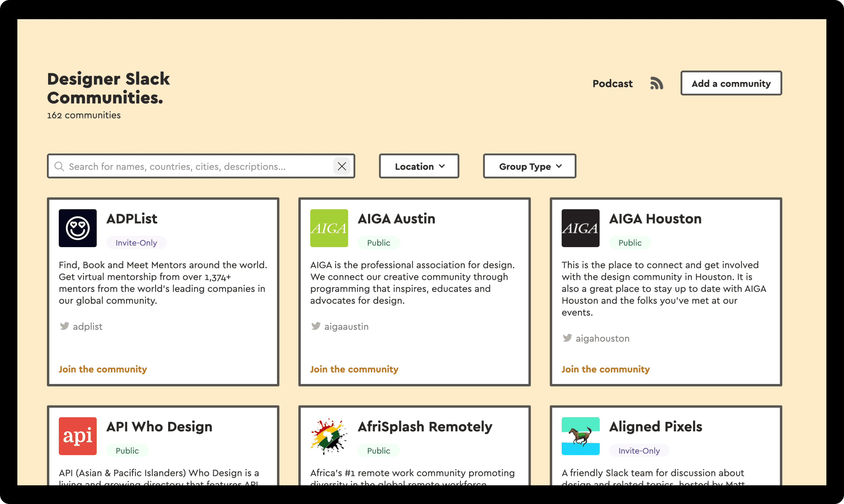
Task: Open the Podcast link
Action: (x=612, y=83)
